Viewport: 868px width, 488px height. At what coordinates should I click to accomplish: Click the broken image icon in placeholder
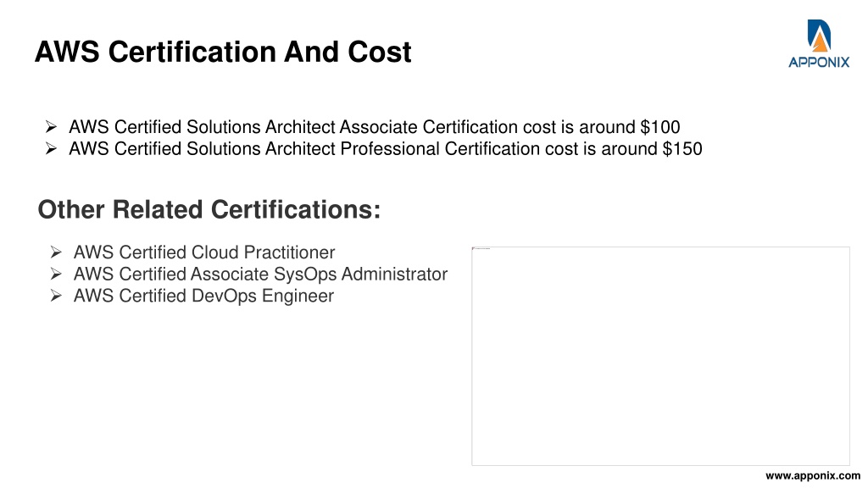click(474, 249)
